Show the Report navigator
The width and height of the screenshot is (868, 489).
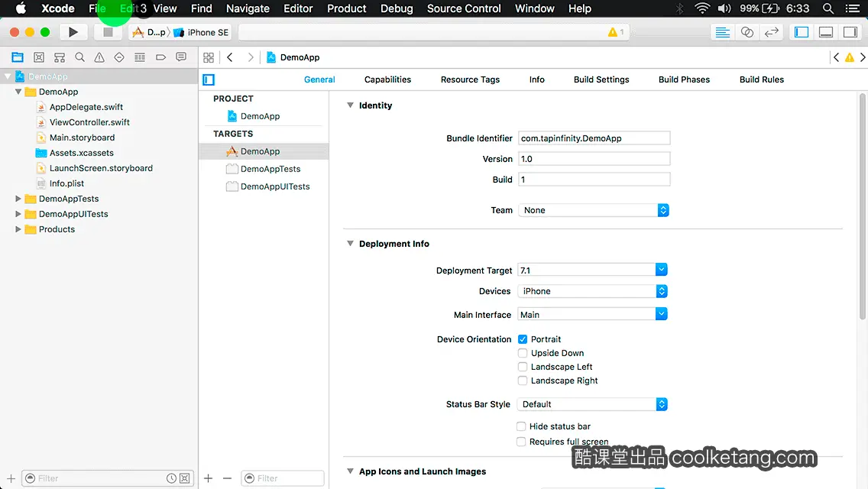(x=181, y=57)
